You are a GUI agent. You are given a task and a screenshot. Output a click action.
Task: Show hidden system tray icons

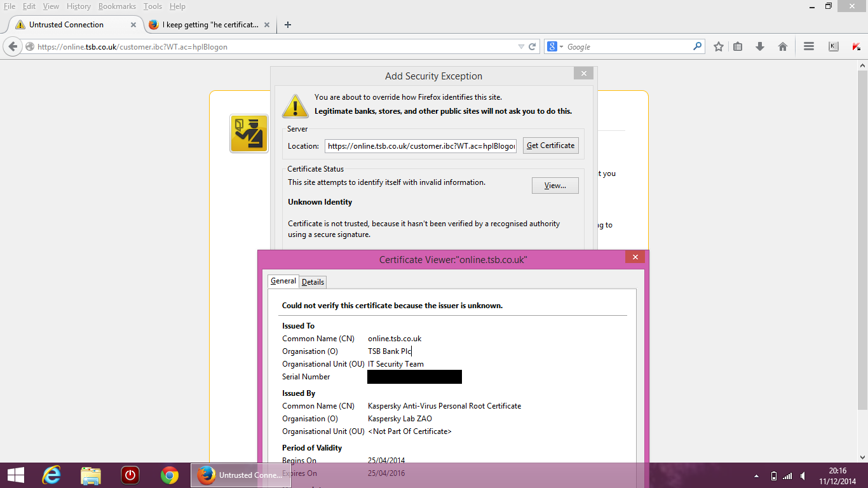click(x=756, y=476)
